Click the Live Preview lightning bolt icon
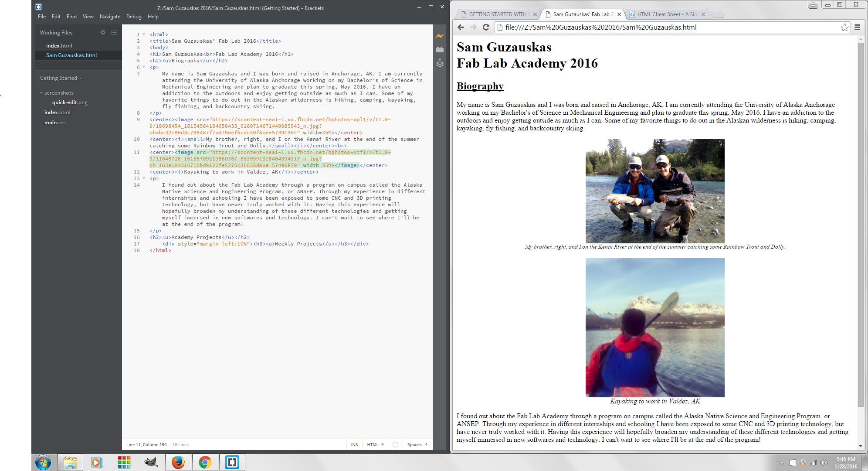The width and height of the screenshot is (868, 471). (x=440, y=36)
